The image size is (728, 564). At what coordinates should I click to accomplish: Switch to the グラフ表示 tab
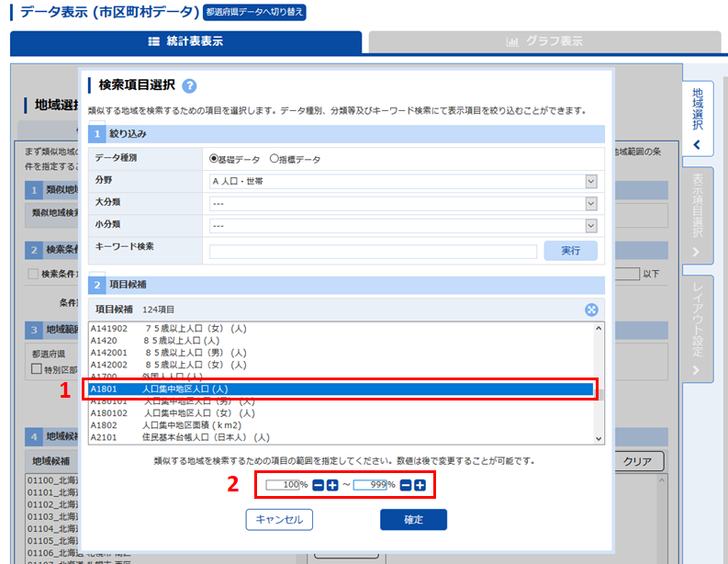(x=544, y=42)
